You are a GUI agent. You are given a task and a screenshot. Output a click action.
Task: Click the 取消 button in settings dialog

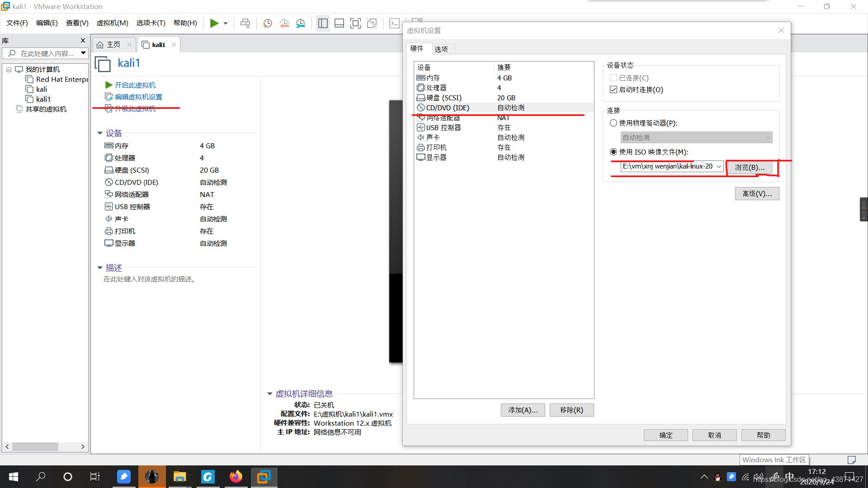tap(714, 435)
